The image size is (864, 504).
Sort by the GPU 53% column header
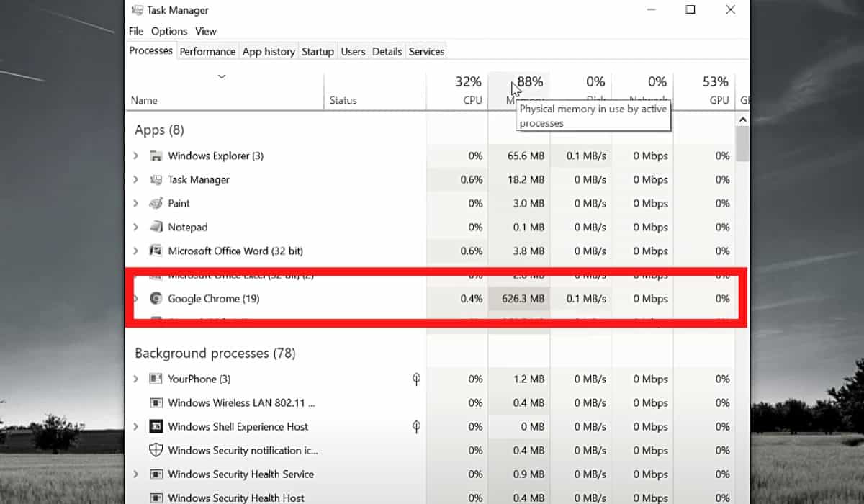click(704, 91)
